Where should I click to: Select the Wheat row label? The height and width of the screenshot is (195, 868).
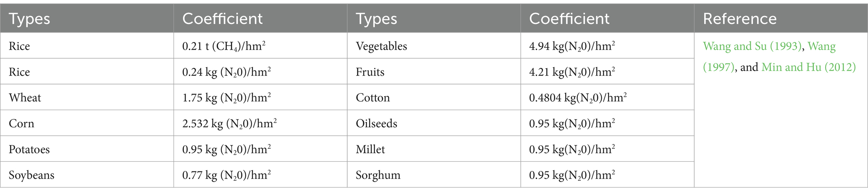coord(25,98)
